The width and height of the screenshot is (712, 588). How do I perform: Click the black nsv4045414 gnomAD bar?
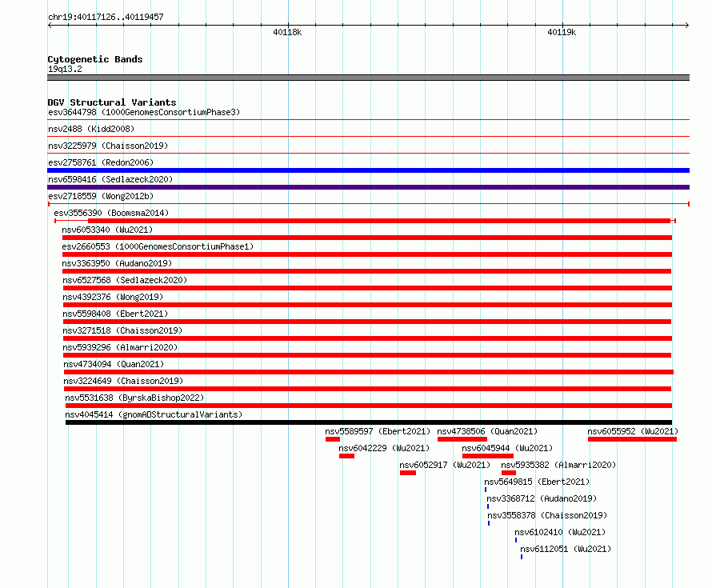pyautogui.click(x=369, y=422)
